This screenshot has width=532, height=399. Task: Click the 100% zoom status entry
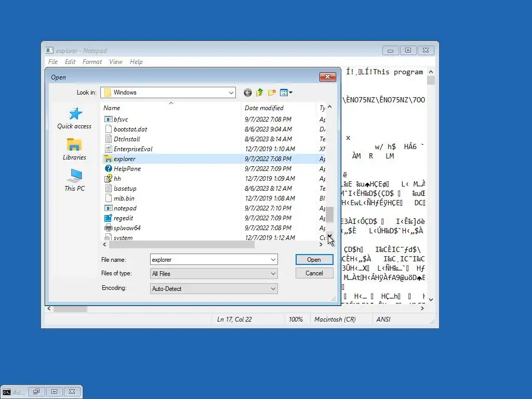tap(296, 320)
